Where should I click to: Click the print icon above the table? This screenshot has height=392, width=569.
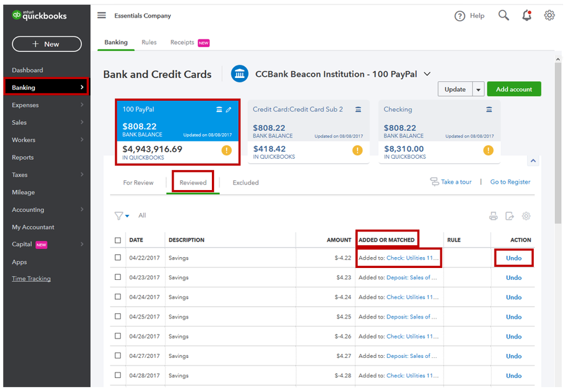(493, 216)
